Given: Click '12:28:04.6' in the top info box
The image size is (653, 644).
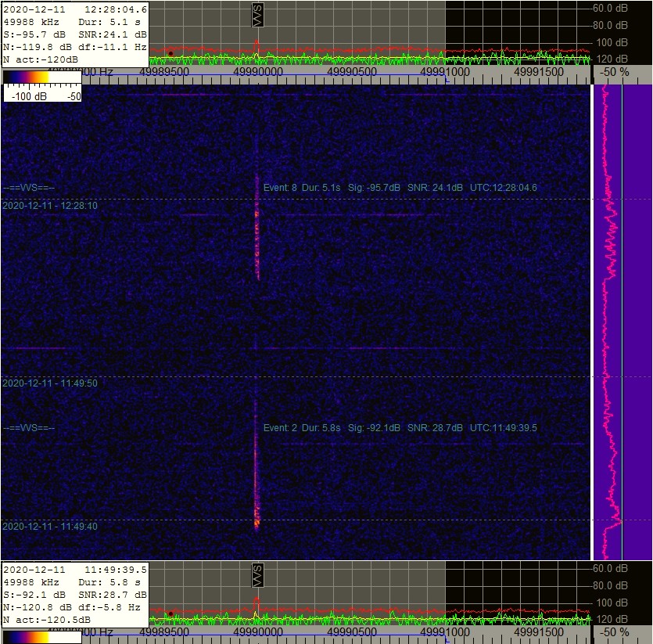Looking at the screenshot, I should coord(116,9).
